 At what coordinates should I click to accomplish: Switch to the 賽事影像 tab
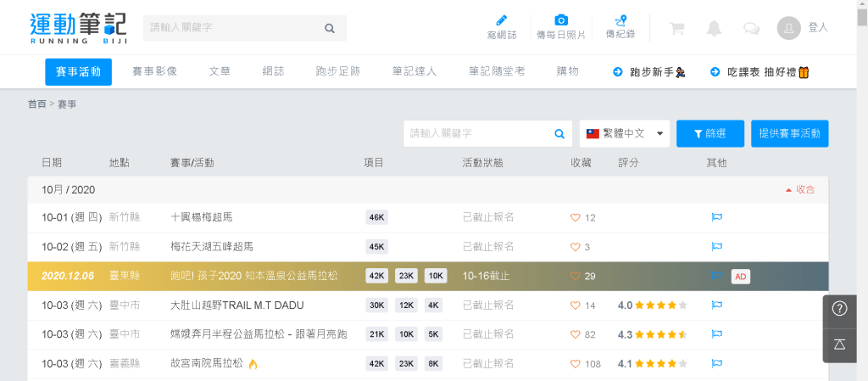click(x=154, y=72)
